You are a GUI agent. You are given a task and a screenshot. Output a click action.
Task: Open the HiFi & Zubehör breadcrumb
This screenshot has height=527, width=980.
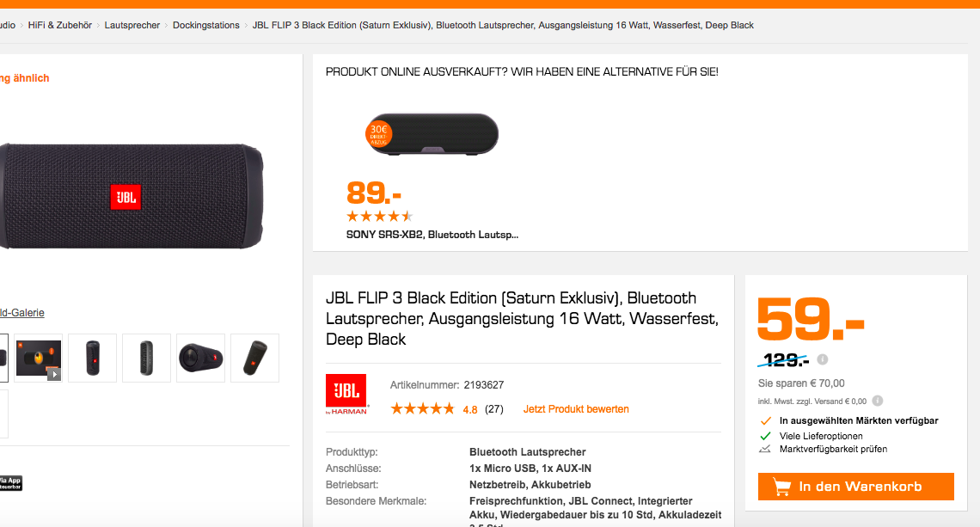tap(60, 25)
